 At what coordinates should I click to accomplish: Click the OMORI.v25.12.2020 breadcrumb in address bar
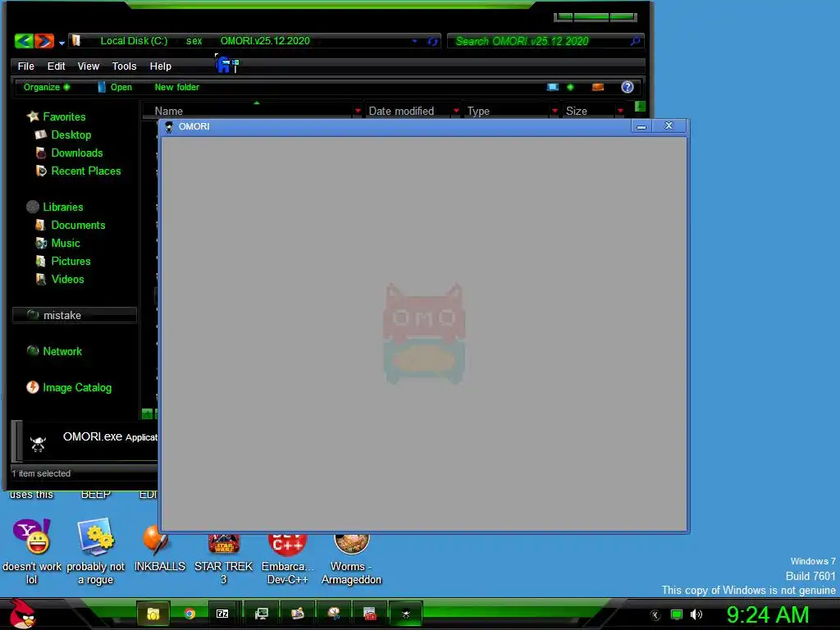pyautogui.click(x=265, y=41)
